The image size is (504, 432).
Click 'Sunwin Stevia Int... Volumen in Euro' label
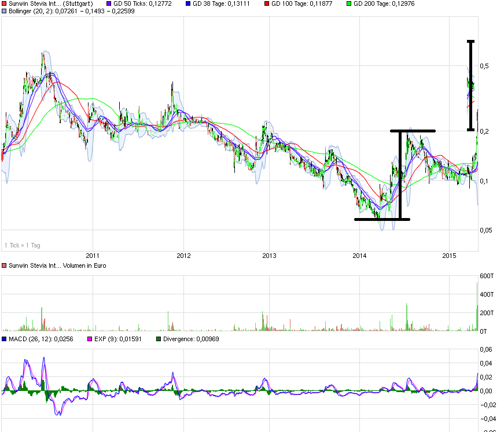click(57, 265)
